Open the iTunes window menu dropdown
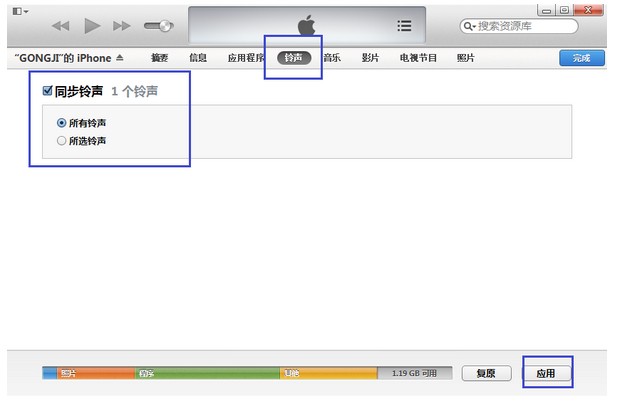The image size is (617, 407). point(20,11)
